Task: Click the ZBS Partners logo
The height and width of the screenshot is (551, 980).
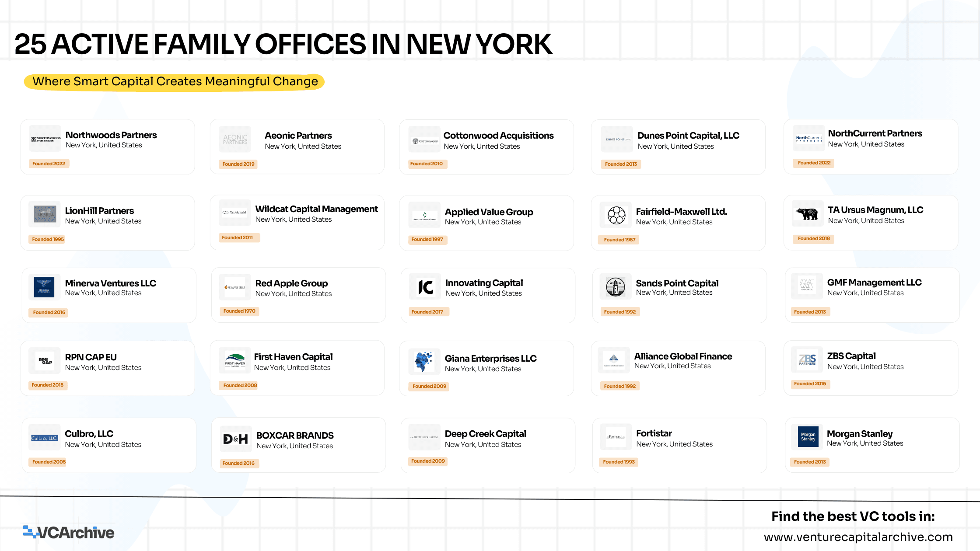Action: pos(807,360)
